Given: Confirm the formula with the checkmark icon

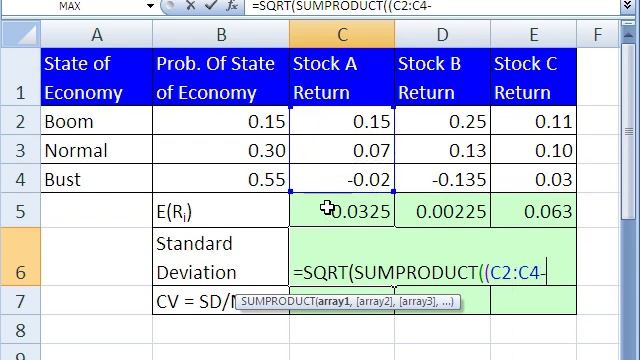Looking at the screenshot, I should click(x=211, y=6).
